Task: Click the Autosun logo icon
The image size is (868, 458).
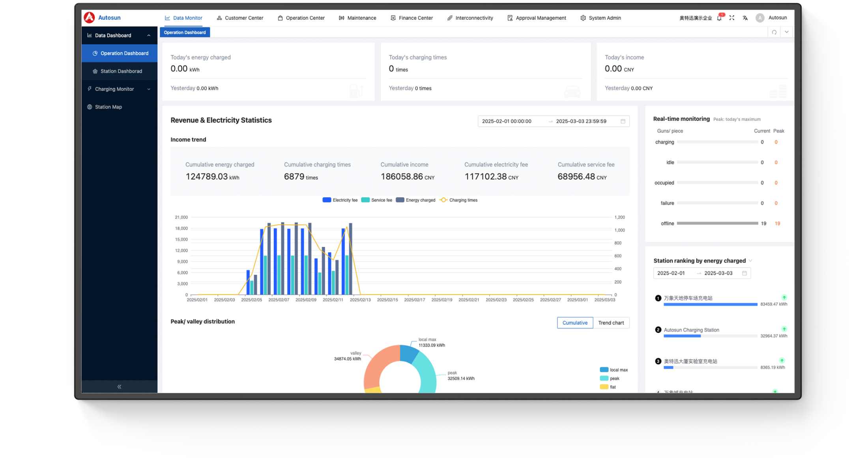Action: pyautogui.click(x=90, y=17)
